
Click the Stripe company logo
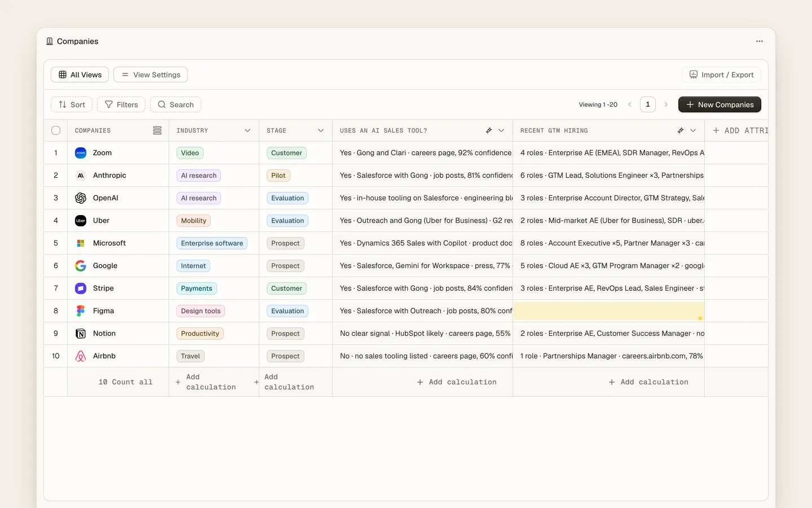click(x=81, y=288)
